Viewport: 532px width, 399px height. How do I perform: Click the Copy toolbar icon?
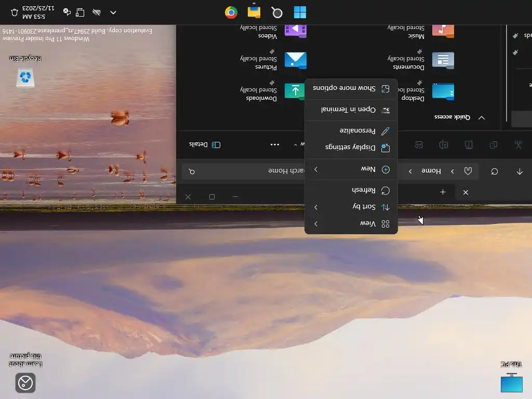pos(494,145)
